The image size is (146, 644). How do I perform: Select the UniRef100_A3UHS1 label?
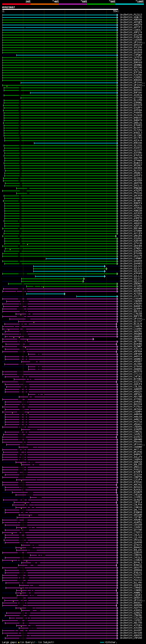(131, 610)
